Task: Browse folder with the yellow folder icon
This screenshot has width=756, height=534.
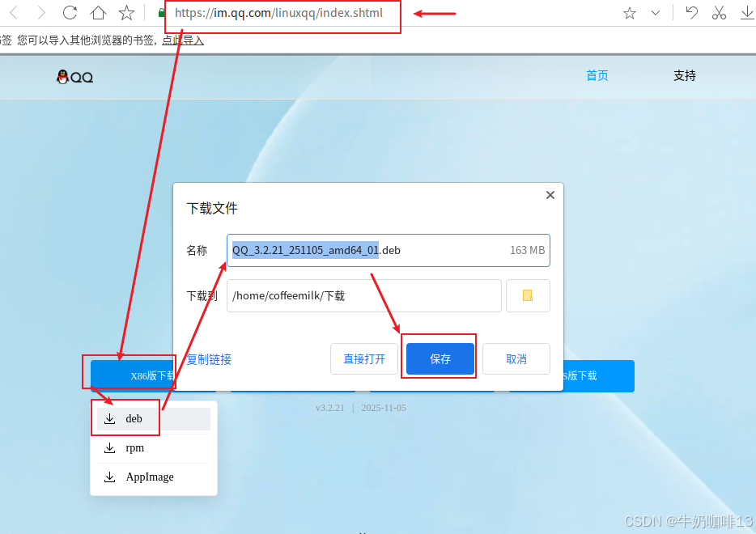Action: point(528,295)
